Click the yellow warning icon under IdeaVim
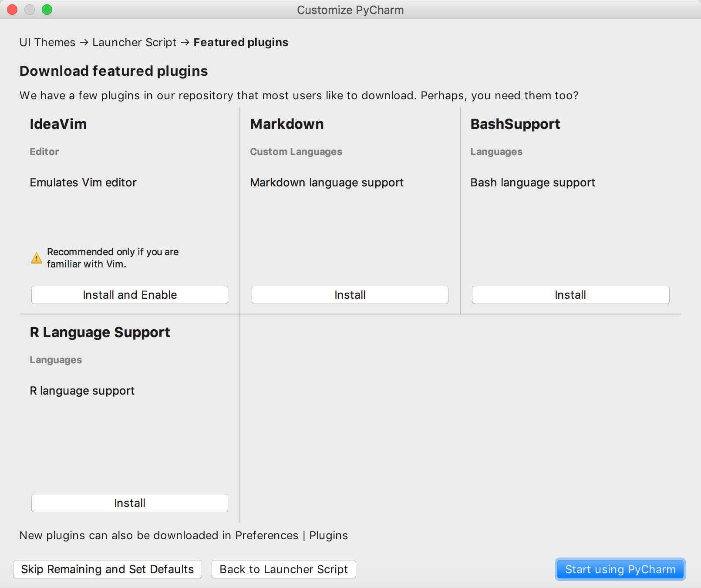The image size is (701, 588). pos(37,258)
